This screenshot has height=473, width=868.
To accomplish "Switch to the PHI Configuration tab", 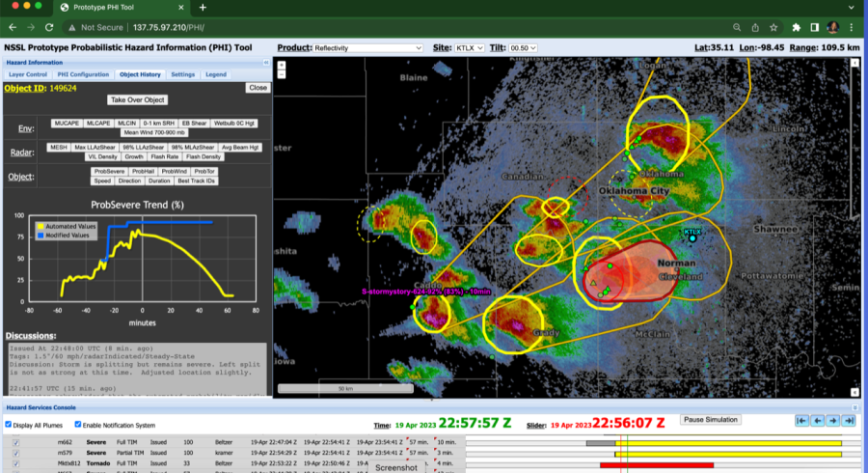I will coord(83,74).
